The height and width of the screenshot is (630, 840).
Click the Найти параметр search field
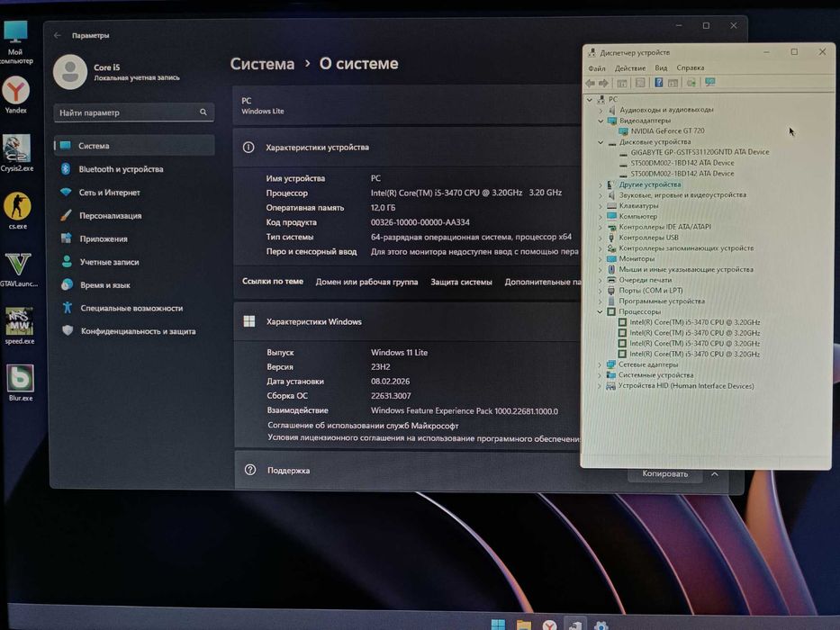pos(134,112)
